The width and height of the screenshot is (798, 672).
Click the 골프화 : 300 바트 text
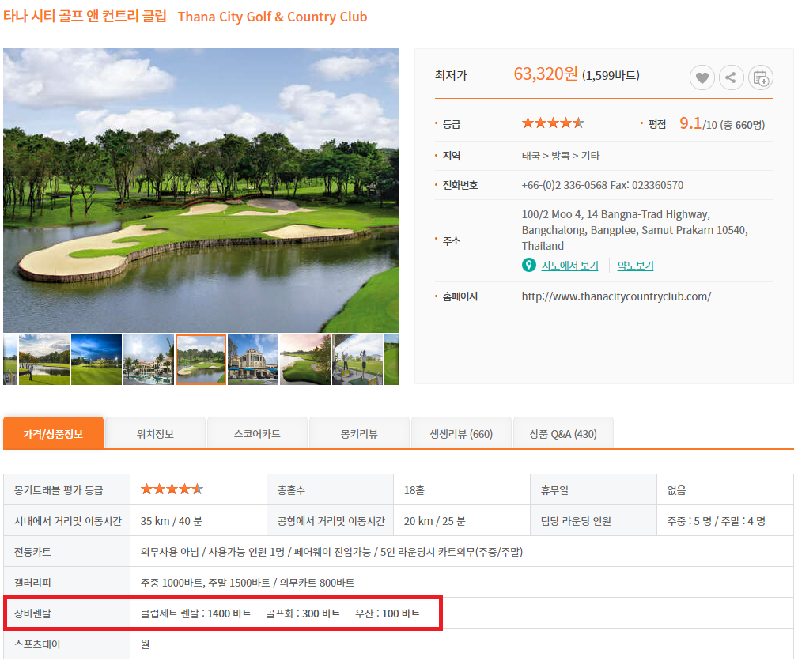click(303, 613)
